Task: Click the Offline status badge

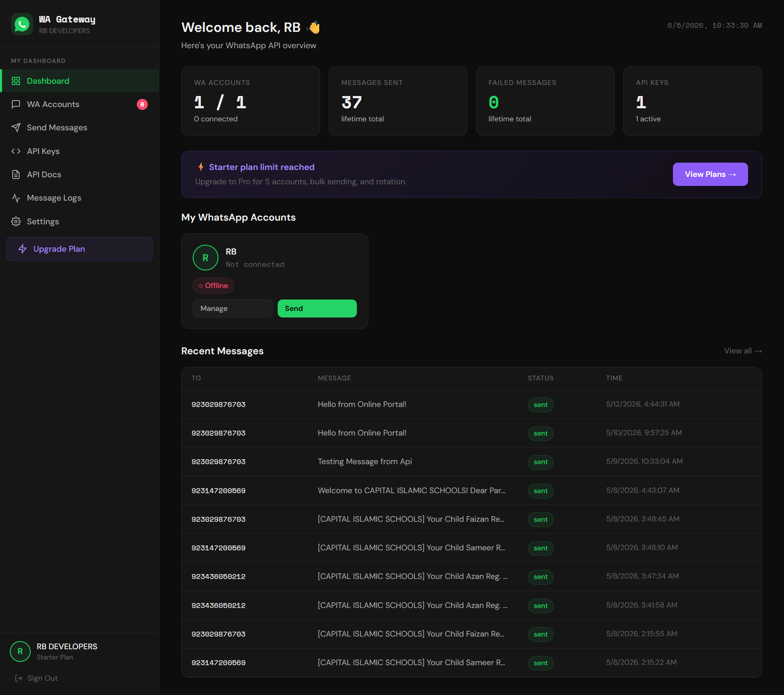Action: coord(213,286)
